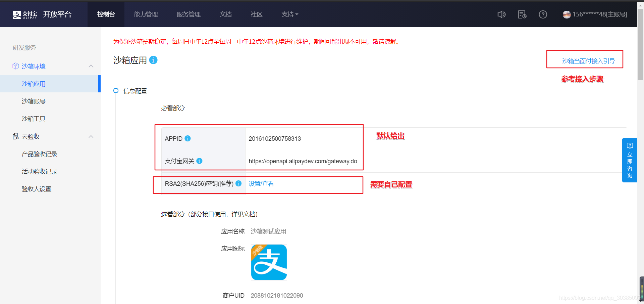The width and height of the screenshot is (644, 304).
Task: Switch to the 能力管理 menu item
Action: pyautogui.click(x=146, y=14)
